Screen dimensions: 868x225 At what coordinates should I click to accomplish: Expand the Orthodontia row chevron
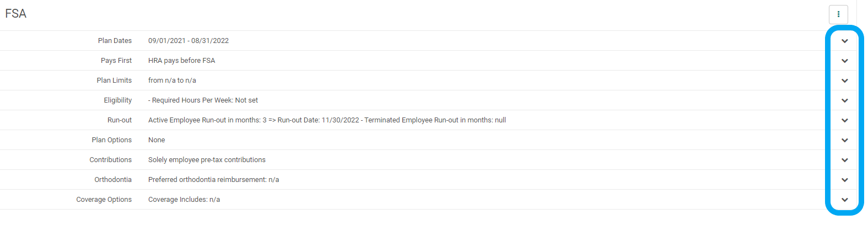point(844,180)
